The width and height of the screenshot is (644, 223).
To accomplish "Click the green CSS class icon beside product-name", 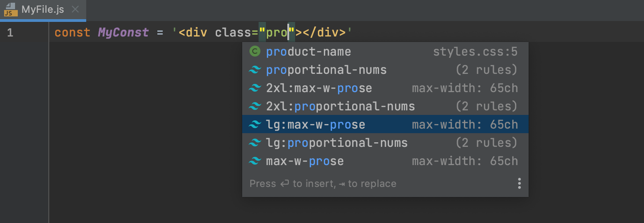I will (x=254, y=52).
